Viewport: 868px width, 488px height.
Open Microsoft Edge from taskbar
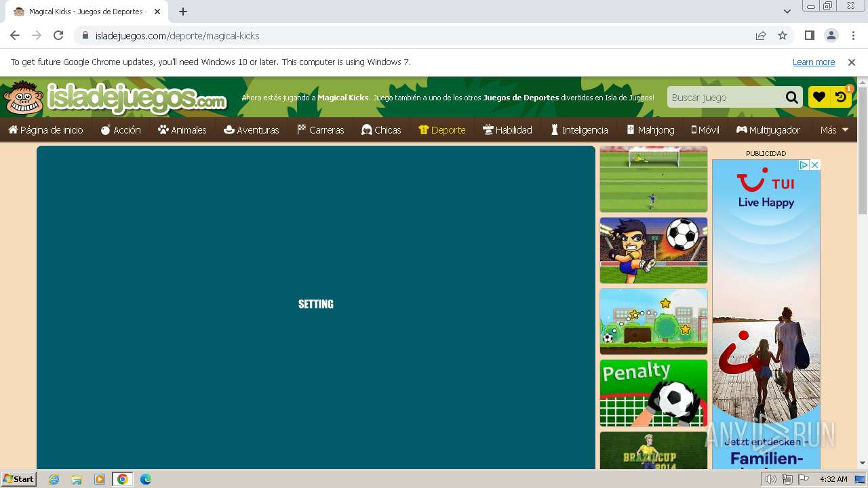coord(146,479)
